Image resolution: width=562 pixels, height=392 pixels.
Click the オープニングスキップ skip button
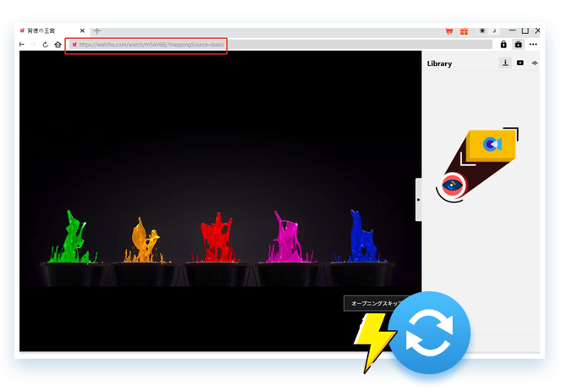pos(377,303)
